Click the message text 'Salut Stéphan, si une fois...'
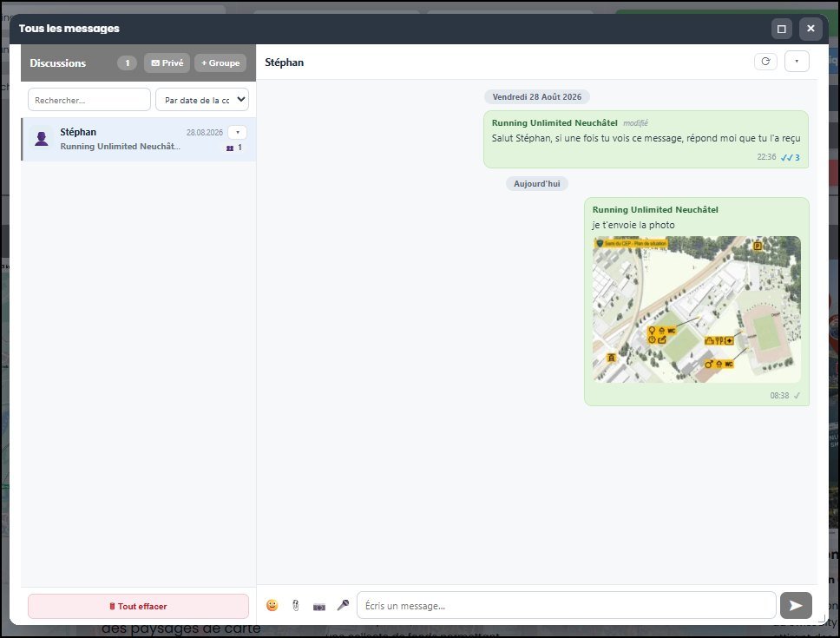Image resolution: width=840 pixels, height=638 pixels. click(646, 138)
